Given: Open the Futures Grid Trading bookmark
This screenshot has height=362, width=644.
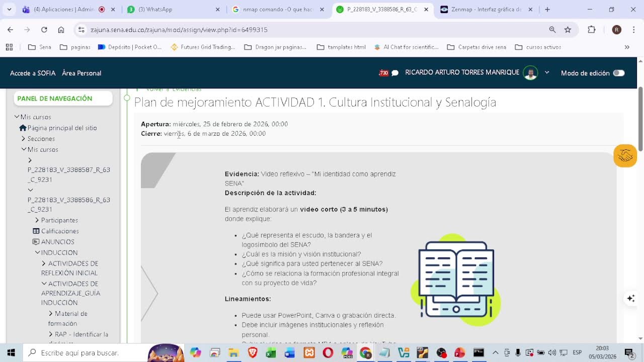Looking at the screenshot, I should tap(203, 47).
